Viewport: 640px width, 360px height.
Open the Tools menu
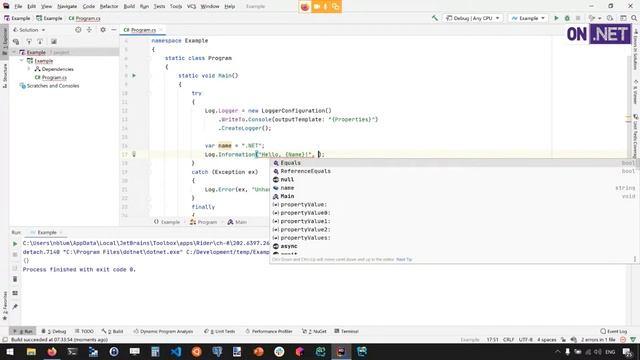(176, 7)
